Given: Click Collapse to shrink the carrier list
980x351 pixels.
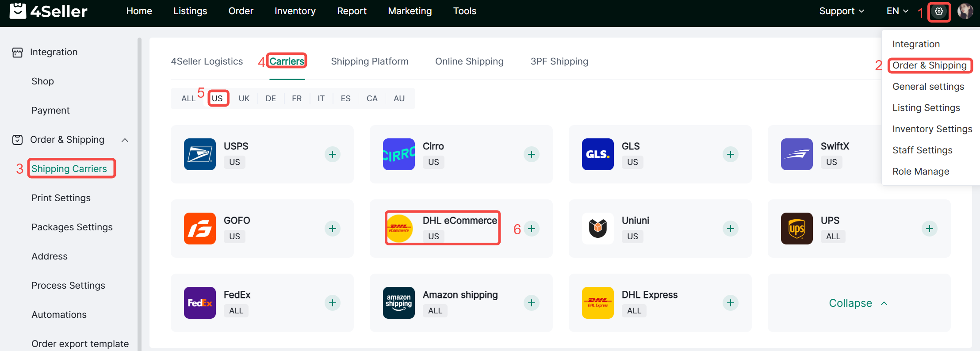Looking at the screenshot, I should [x=858, y=303].
